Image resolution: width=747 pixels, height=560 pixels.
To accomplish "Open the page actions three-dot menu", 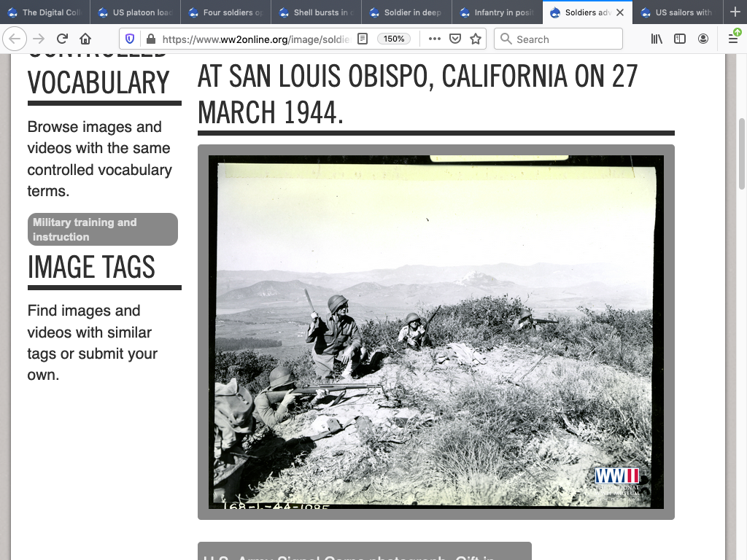I will pos(435,39).
